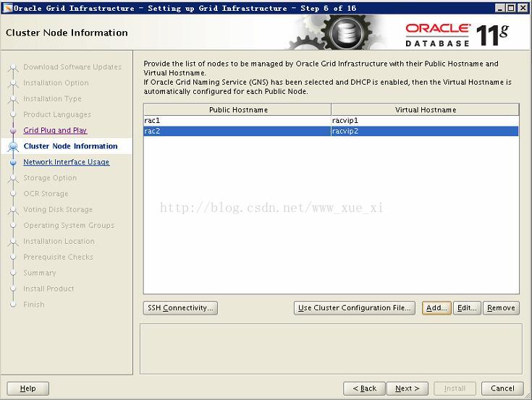Click the racvip1 virtual hostname cell
This screenshot has height=400, width=532.
click(425, 121)
